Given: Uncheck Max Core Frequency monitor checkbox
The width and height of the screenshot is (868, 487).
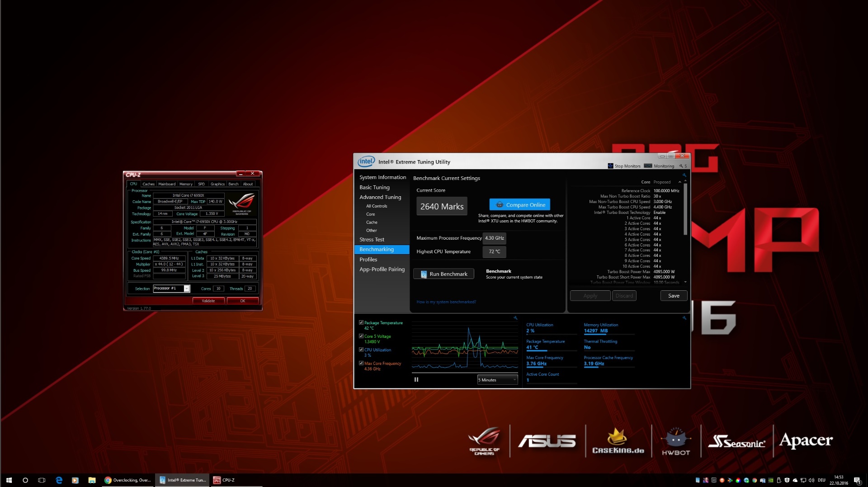Looking at the screenshot, I should pos(361,363).
